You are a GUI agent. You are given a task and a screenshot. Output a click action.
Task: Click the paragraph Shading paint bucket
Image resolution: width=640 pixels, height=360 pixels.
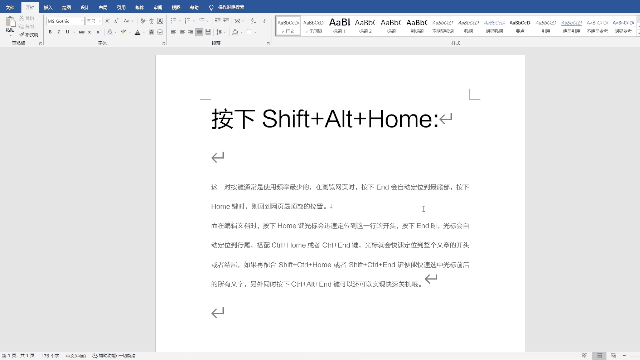pos(236,32)
